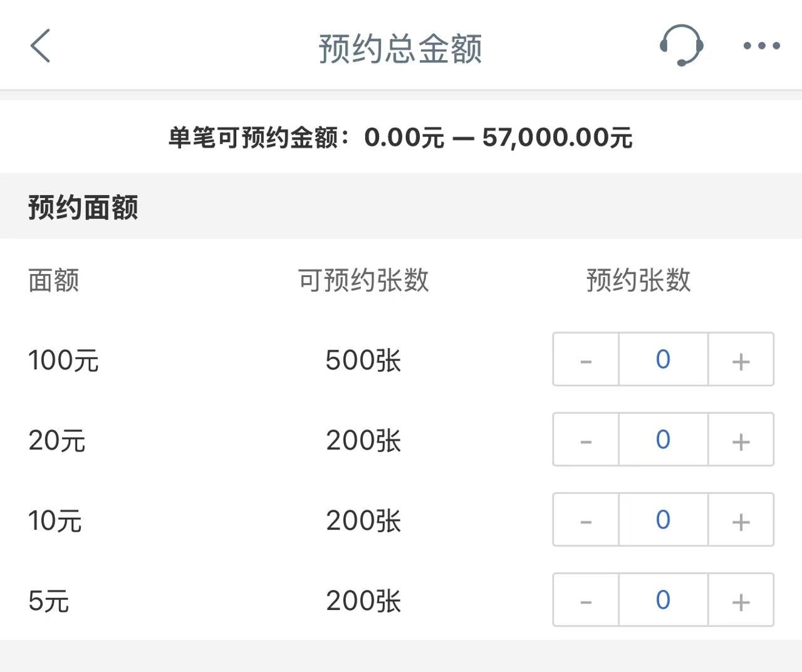Open the three-dot more options menu
802x672 pixels.
[x=761, y=46]
